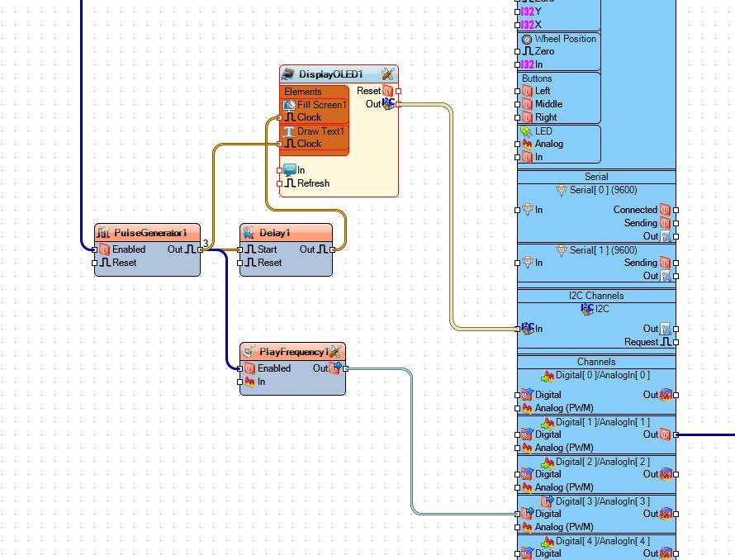The image size is (735, 560).
Task: Click the I2C Channels section header
Action: click(x=596, y=296)
